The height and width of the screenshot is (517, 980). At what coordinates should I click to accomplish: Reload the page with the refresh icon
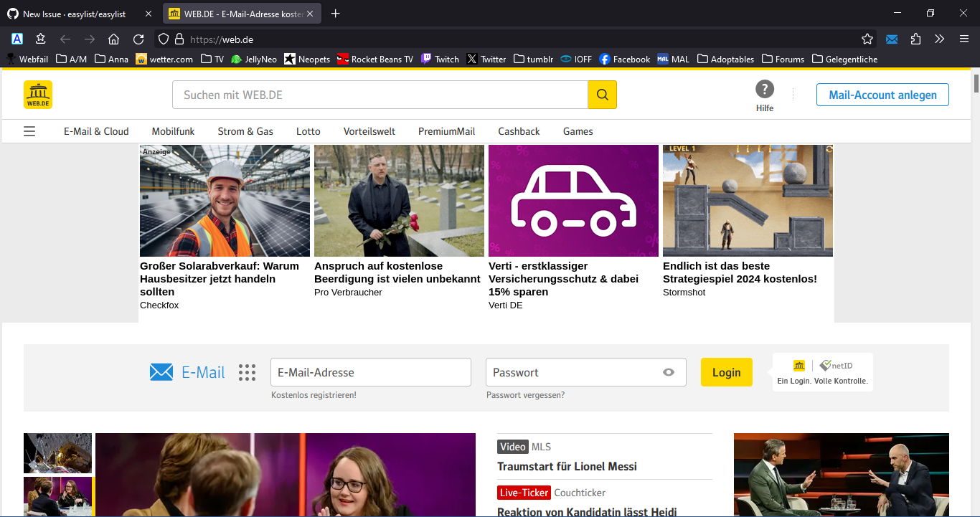[x=138, y=39]
